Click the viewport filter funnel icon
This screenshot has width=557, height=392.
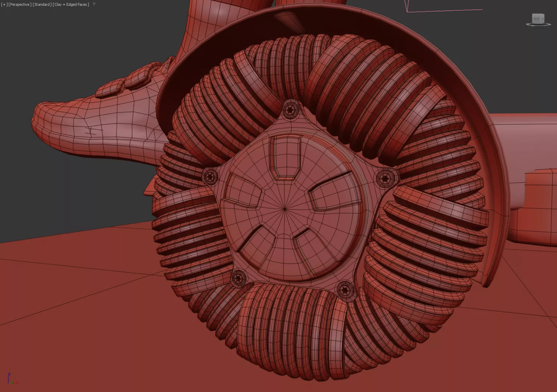[94, 5]
